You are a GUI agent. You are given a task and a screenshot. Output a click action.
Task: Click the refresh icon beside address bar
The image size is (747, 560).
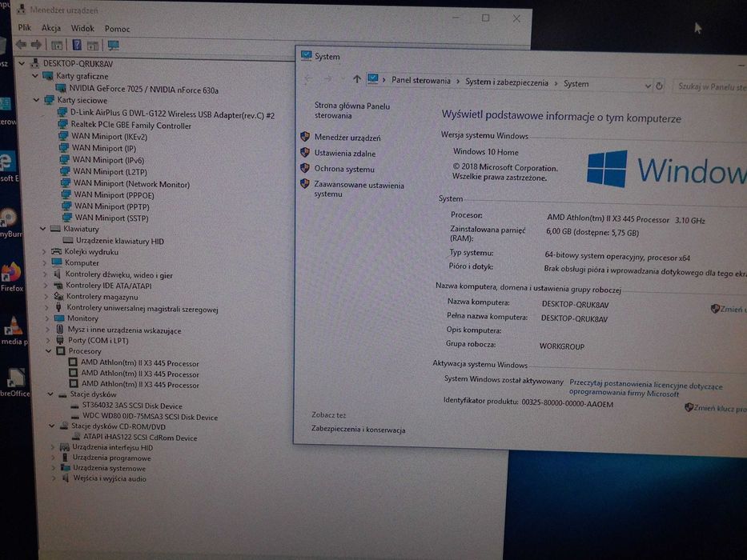[x=660, y=86]
